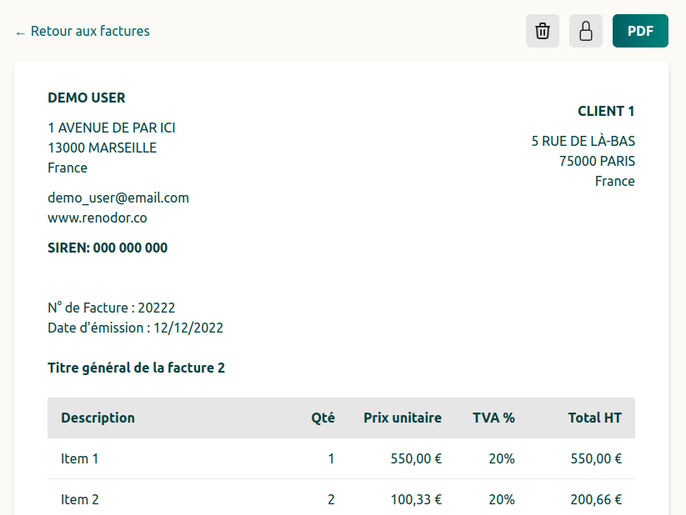Click the TVA % column header

click(x=493, y=418)
